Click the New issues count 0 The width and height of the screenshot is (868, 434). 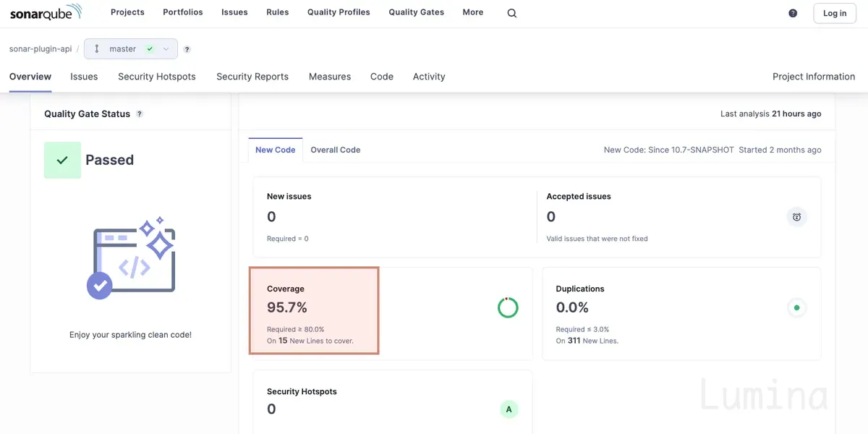click(x=271, y=216)
